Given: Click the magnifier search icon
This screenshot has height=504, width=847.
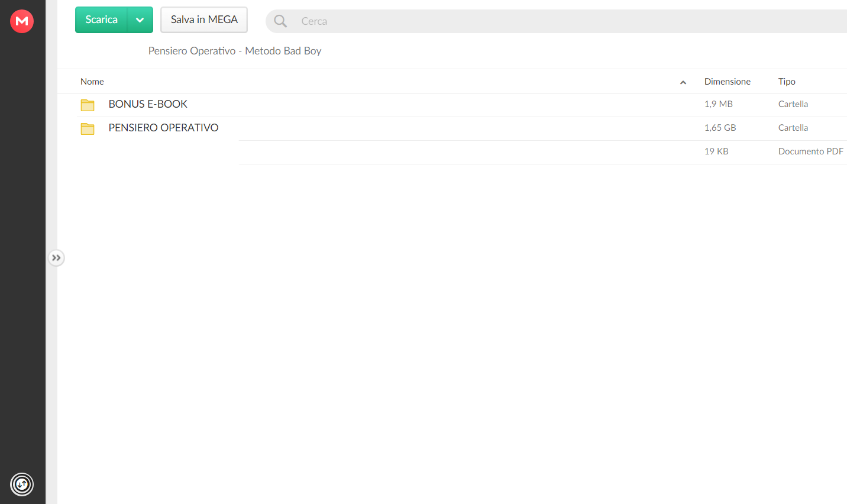Looking at the screenshot, I should pyautogui.click(x=280, y=21).
